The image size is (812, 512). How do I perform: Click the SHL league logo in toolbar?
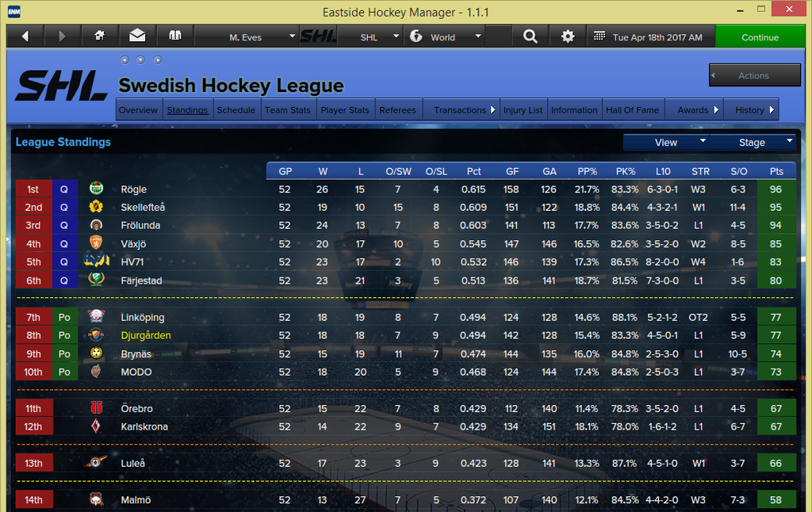pyautogui.click(x=318, y=36)
